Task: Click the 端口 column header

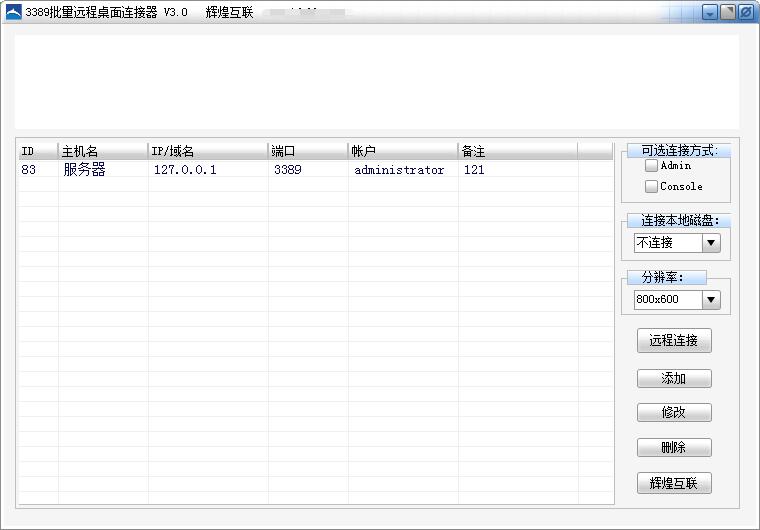Action: (308, 151)
